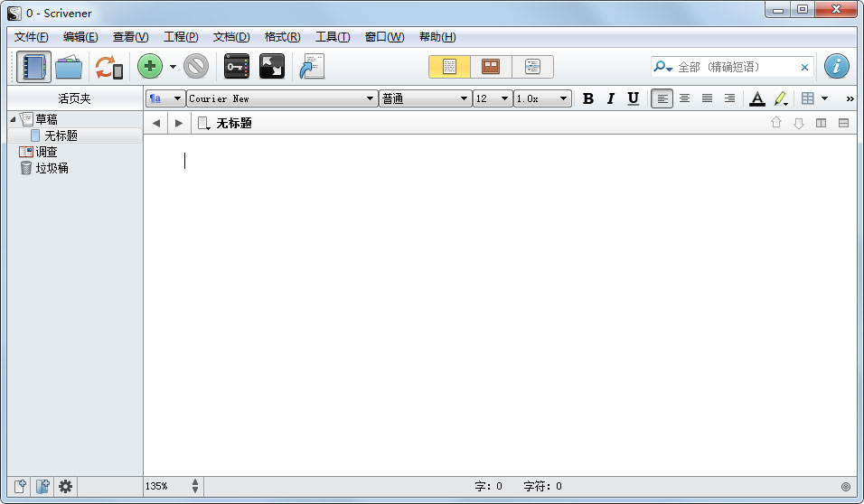Add new folder in binder footer
This screenshot has height=504, width=864.
(x=42, y=486)
